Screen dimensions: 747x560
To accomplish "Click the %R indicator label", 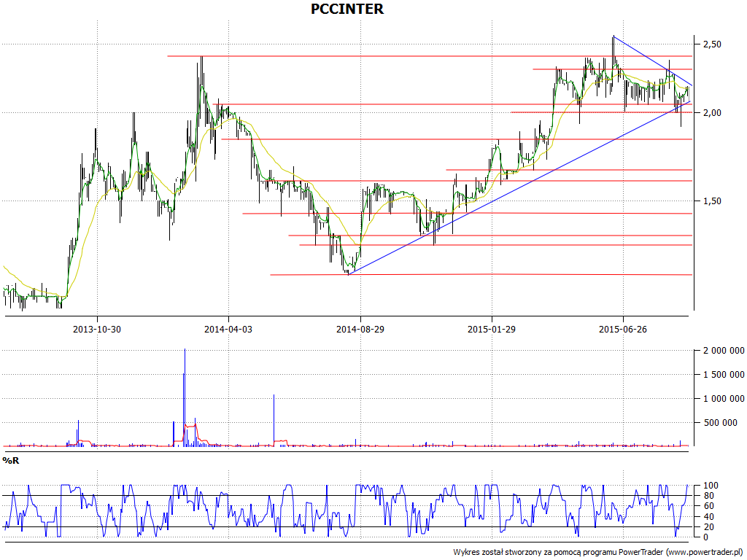I will [10, 461].
